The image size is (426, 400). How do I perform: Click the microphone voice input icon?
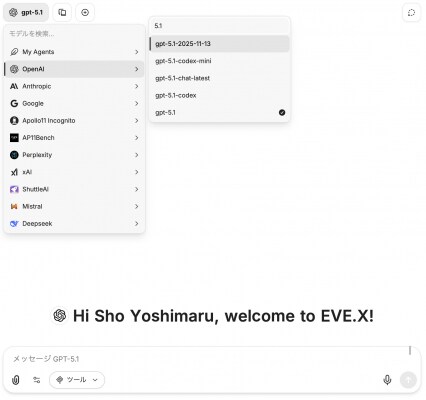tap(387, 380)
